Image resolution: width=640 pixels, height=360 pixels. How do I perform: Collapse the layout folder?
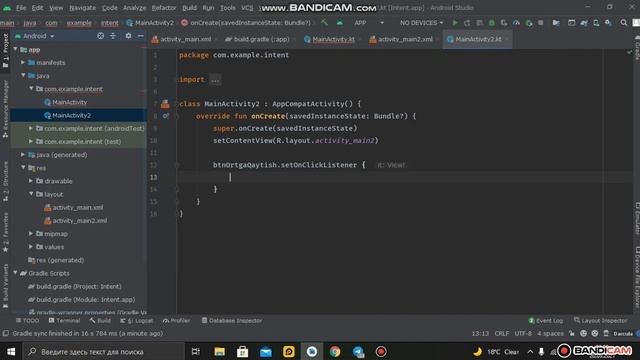[31, 194]
